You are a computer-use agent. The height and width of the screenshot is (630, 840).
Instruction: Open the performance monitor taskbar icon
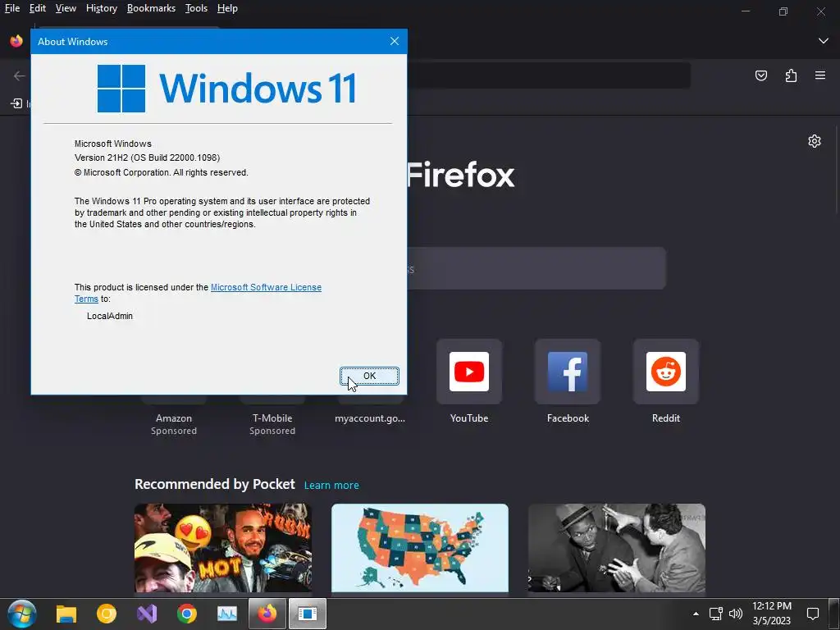(x=227, y=614)
